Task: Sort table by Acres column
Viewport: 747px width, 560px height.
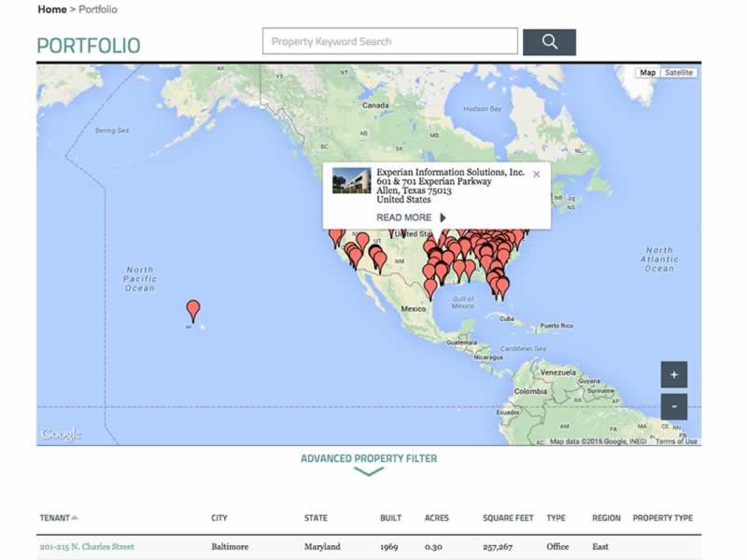Action: point(436,518)
